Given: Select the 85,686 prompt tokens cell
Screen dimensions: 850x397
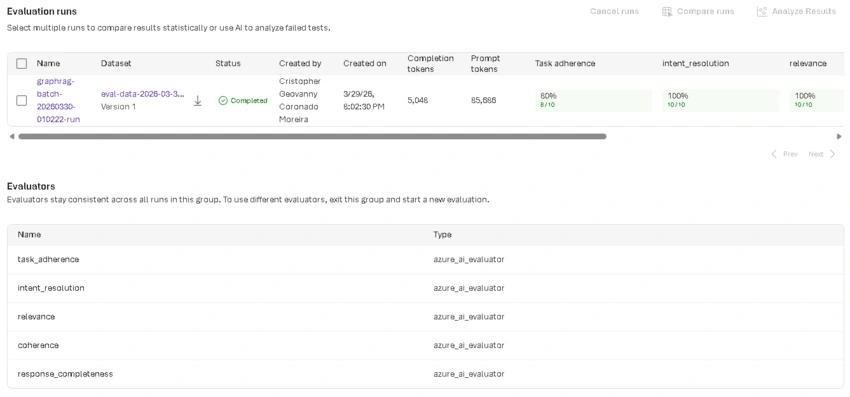Looking at the screenshot, I should pos(484,101).
